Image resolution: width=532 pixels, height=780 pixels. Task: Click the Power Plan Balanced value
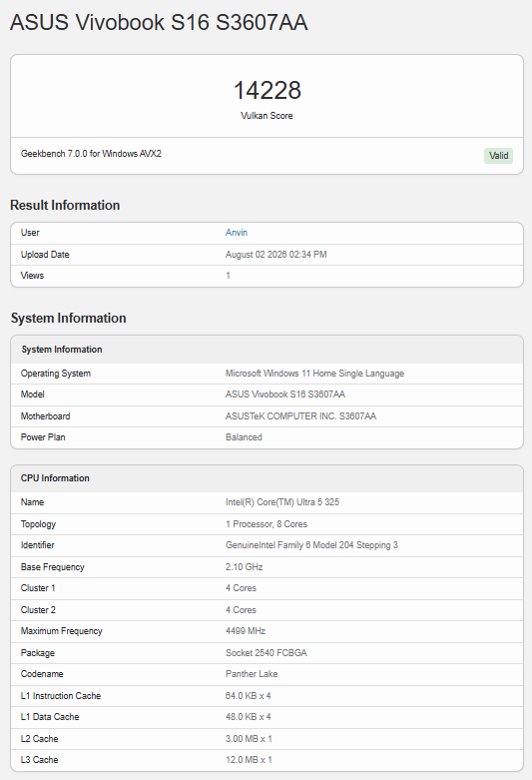244,436
